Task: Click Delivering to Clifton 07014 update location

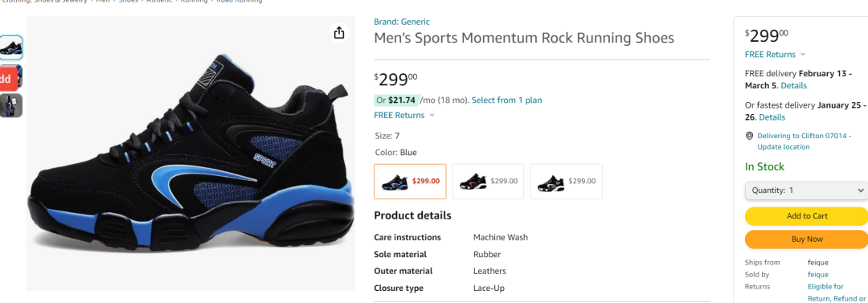Action: click(804, 141)
